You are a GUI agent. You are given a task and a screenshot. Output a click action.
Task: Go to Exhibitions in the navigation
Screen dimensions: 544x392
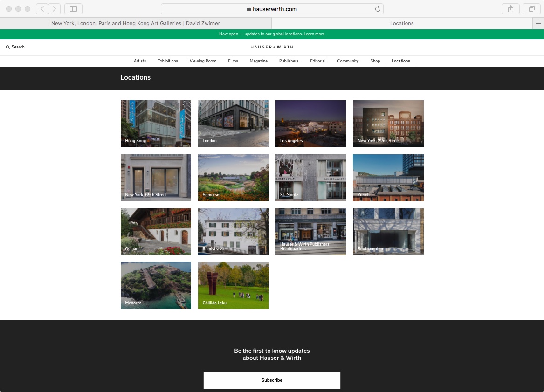167,61
